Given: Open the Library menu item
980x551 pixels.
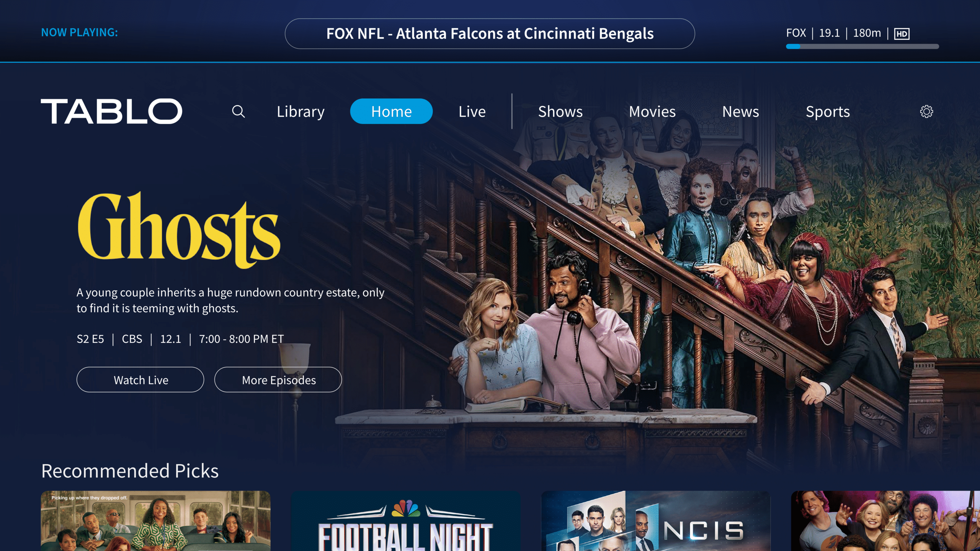Looking at the screenshot, I should tap(300, 111).
